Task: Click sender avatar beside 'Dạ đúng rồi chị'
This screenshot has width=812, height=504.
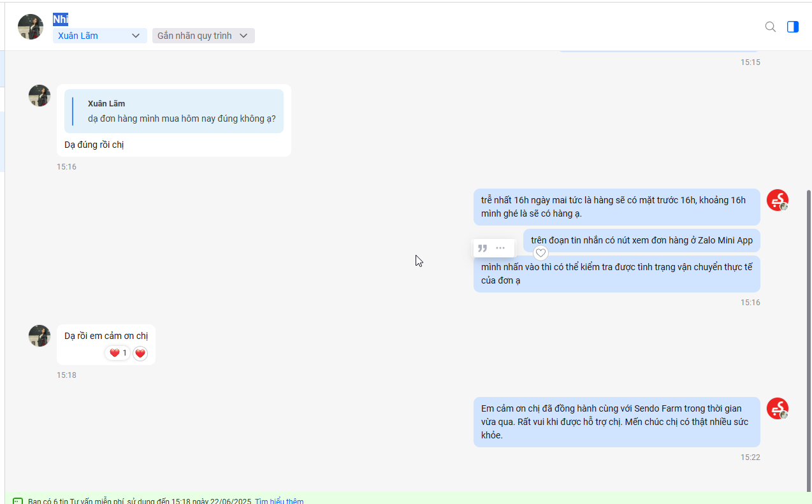Action: tap(40, 96)
